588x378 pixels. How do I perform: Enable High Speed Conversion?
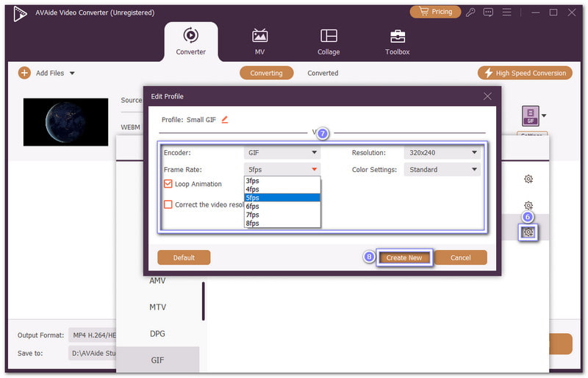pos(525,73)
